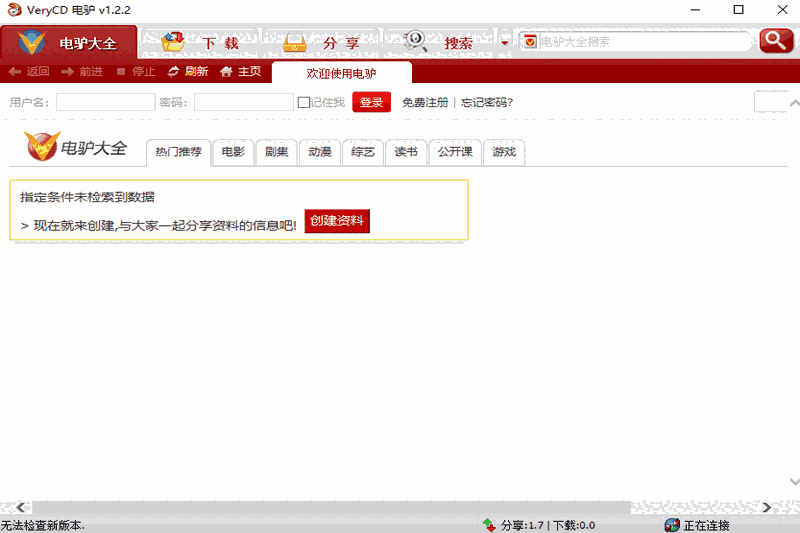Viewport: 800px width, 533px height.
Task: Click the share/download arrows status icon
Action: (489, 525)
